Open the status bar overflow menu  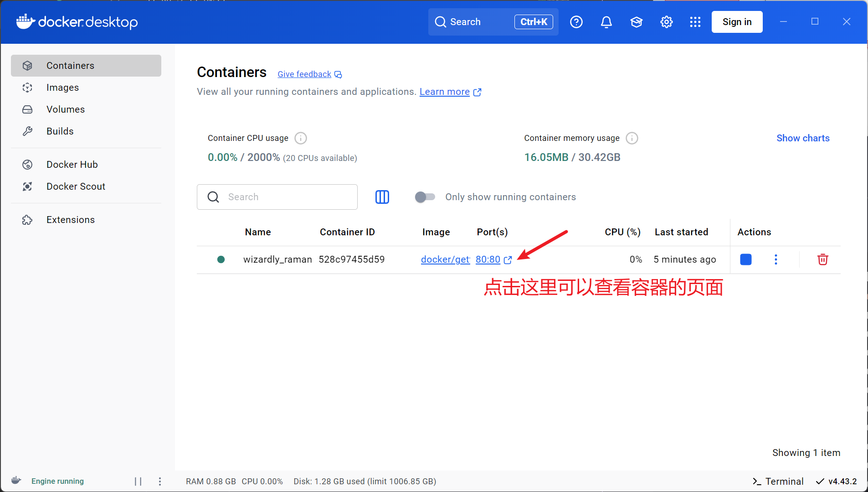(160, 481)
